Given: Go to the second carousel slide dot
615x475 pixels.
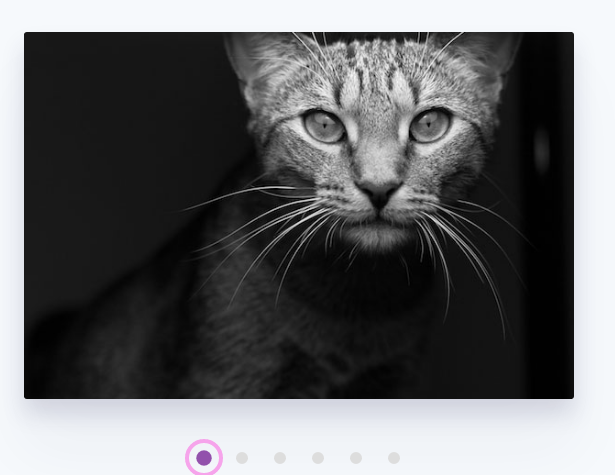Looking at the screenshot, I should (242, 458).
